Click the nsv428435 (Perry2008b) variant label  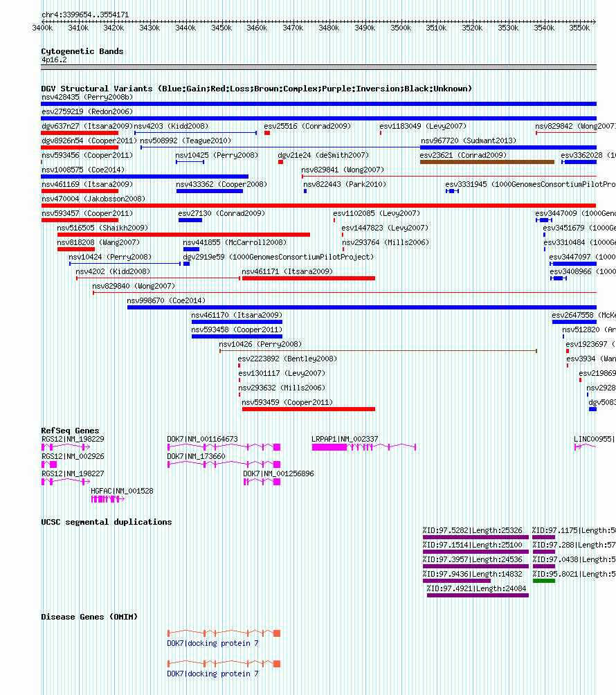(87, 97)
